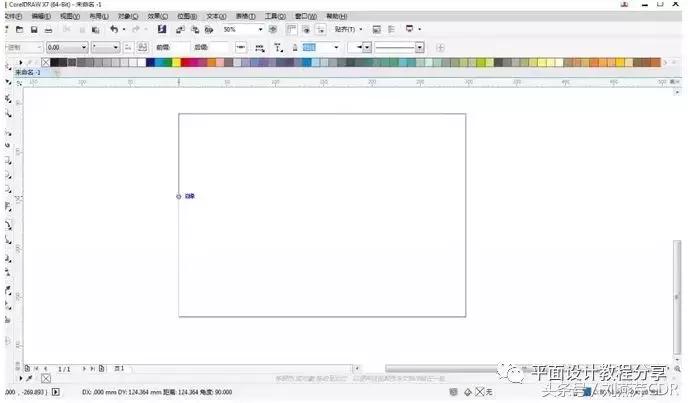The image size is (688, 403).
Task: Open the 效果(C) Effects menu
Action: (158, 16)
